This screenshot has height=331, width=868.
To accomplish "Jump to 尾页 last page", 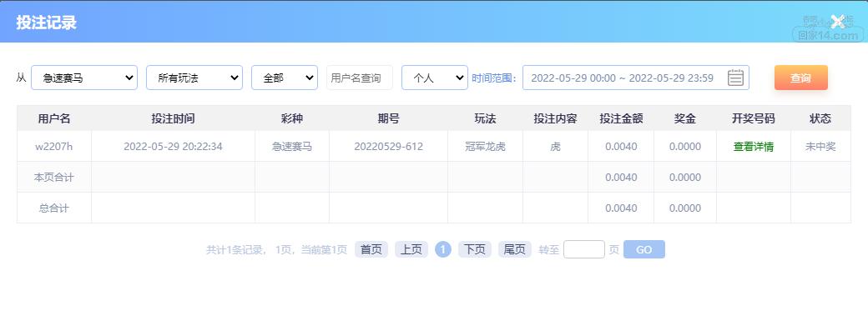I will pos(515,250).
